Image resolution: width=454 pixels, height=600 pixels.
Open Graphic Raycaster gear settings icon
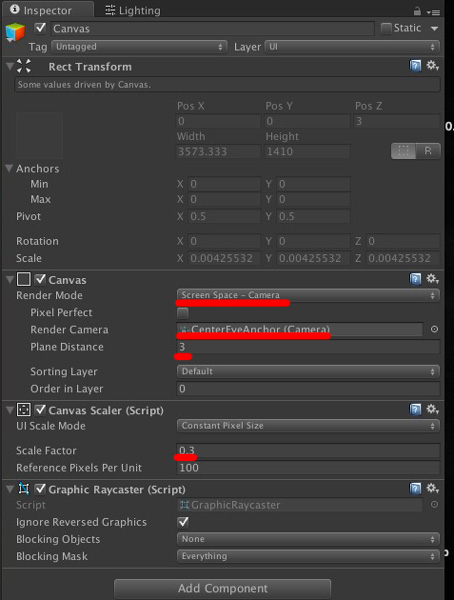click(x=433, y=488)
